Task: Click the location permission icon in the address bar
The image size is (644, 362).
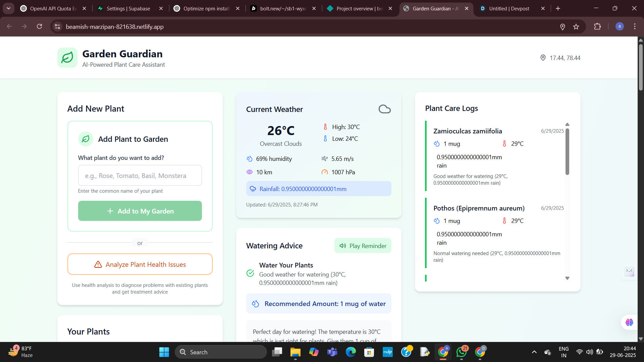Action: click(x=562, y=26)
